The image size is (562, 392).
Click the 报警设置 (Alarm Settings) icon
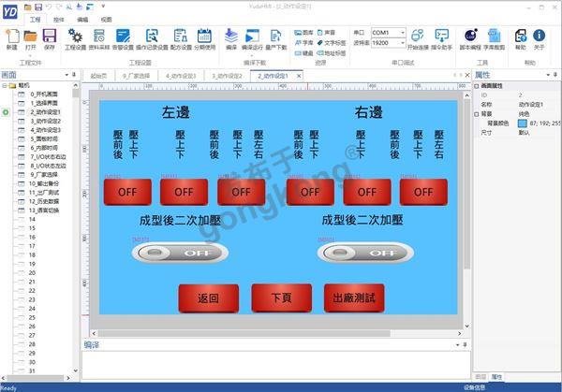(x=124, y=36)
